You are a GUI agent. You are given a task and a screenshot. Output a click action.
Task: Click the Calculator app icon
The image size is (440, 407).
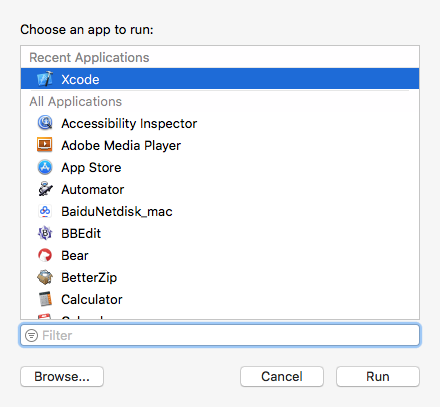[45, 299]
